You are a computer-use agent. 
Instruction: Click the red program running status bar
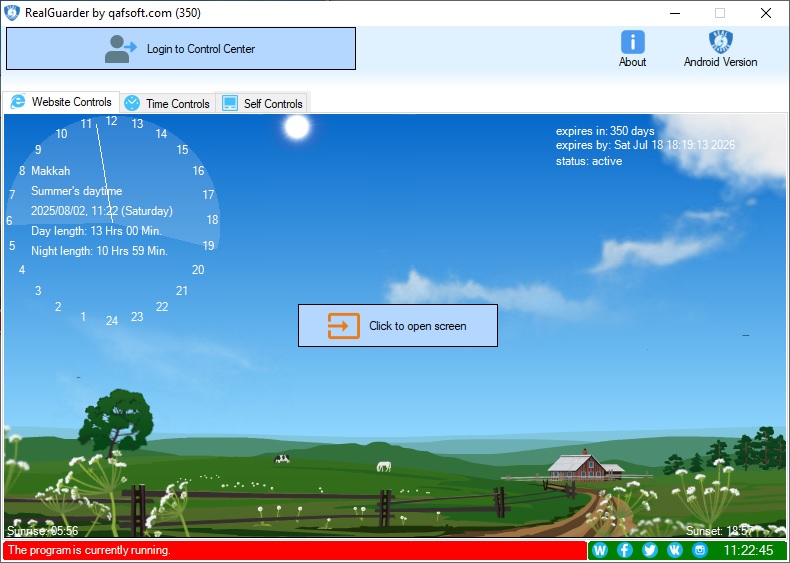[x=295, y=550]
